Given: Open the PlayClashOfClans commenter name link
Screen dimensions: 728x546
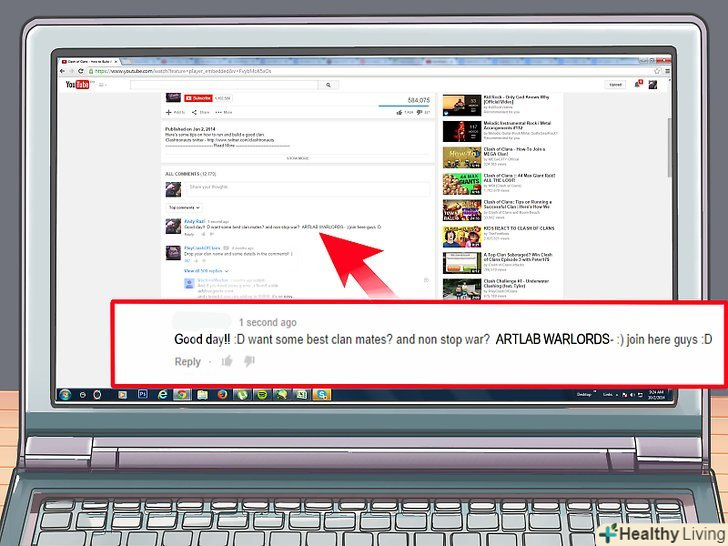Looking at the screenshot, I should coord(202,248).
